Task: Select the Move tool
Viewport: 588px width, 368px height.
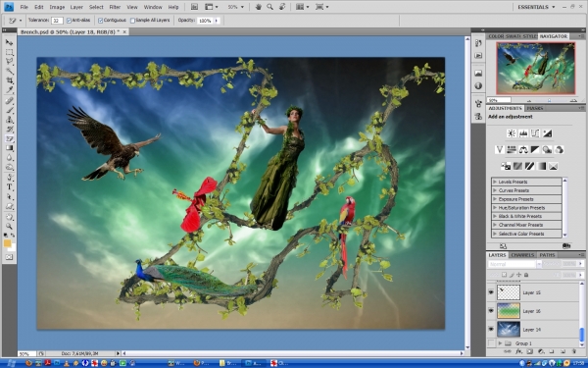Action: [10, 42]
